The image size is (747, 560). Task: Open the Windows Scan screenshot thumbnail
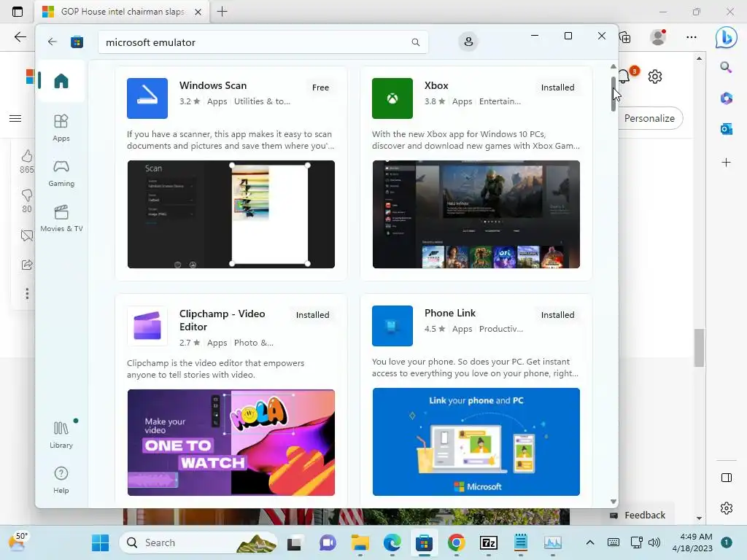[231, 214]
